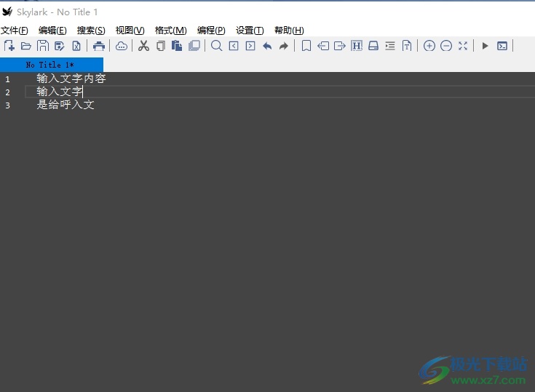Click the boxed right-arrow icon
The height and width of the screenshot is (392, 535).
(250, 46)
